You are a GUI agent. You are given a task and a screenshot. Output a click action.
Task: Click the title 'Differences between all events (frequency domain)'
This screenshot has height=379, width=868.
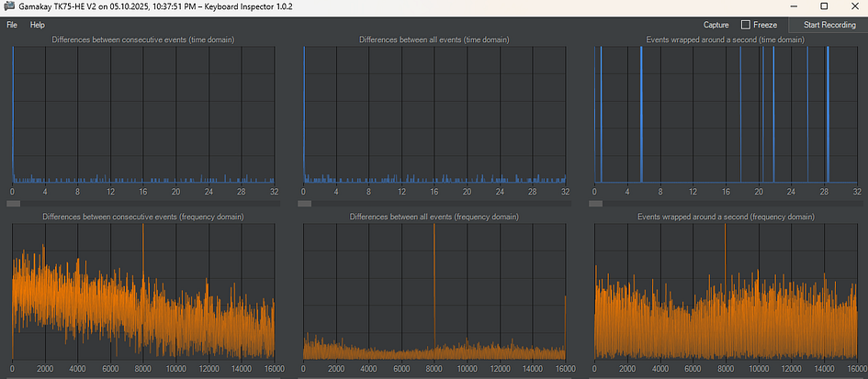pos(434,217)
